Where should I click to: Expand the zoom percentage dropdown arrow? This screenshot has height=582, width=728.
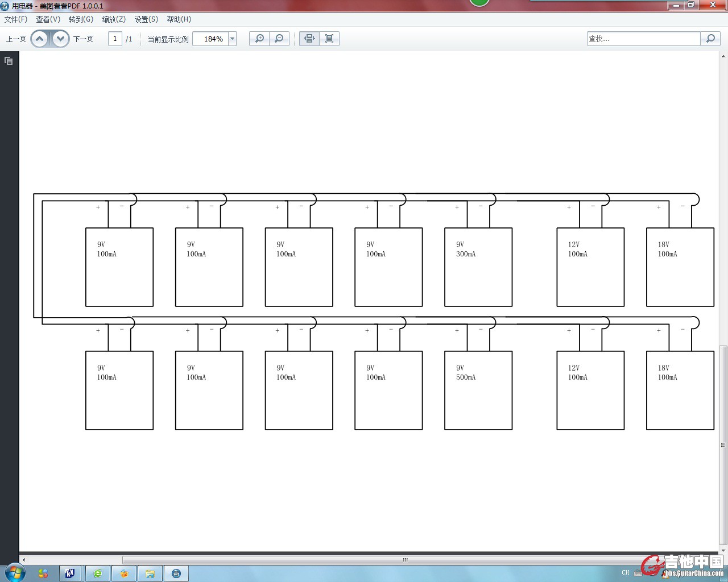pos(232,39)
